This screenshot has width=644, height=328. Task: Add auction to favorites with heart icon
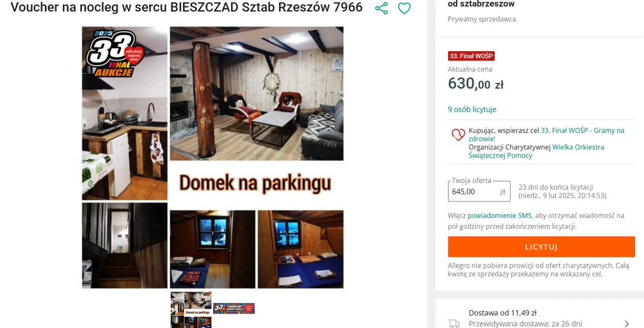404,8
